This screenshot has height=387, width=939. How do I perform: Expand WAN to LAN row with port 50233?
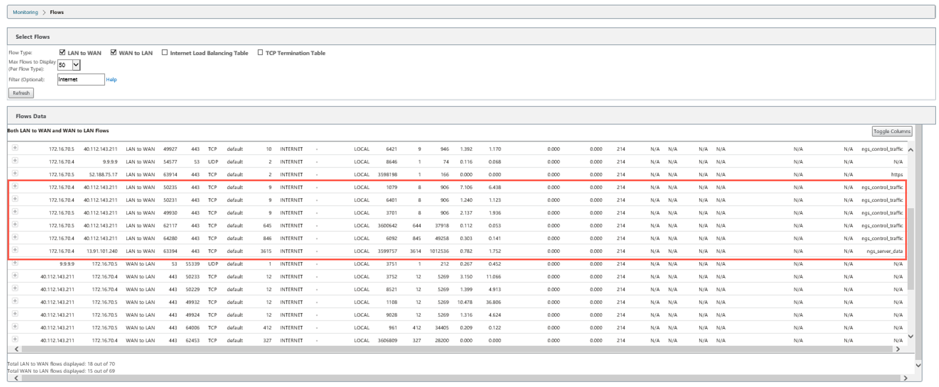click(15, 276)
